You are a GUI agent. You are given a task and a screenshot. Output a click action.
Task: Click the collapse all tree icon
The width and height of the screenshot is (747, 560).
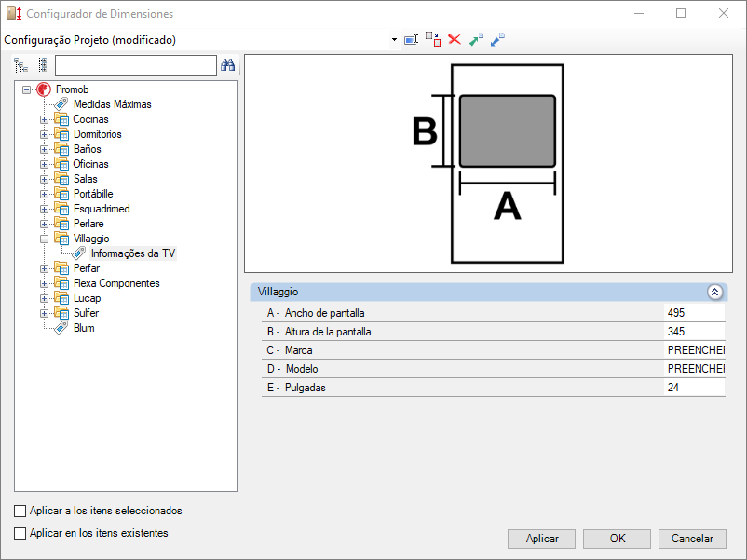click(x=42, y=65)
